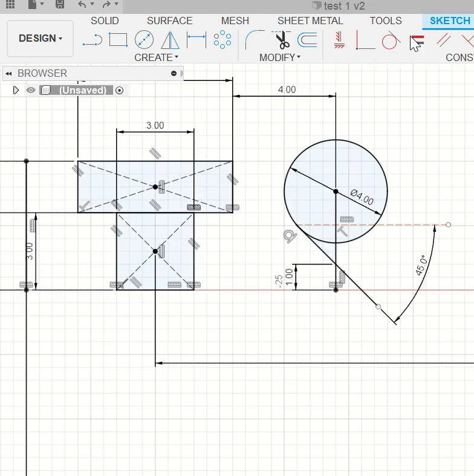Open the DESIGN workspace dropdown
474x476 pixels.
40,39
